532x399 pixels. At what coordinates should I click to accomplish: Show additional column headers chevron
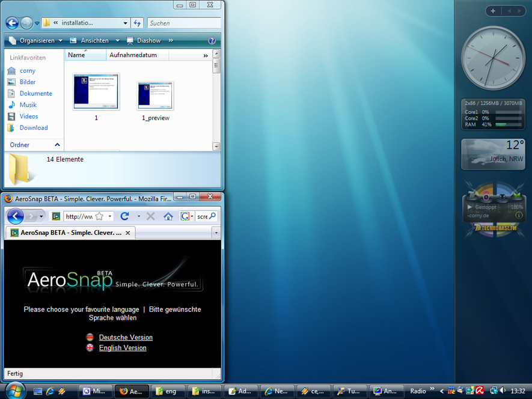pos(206,56)
